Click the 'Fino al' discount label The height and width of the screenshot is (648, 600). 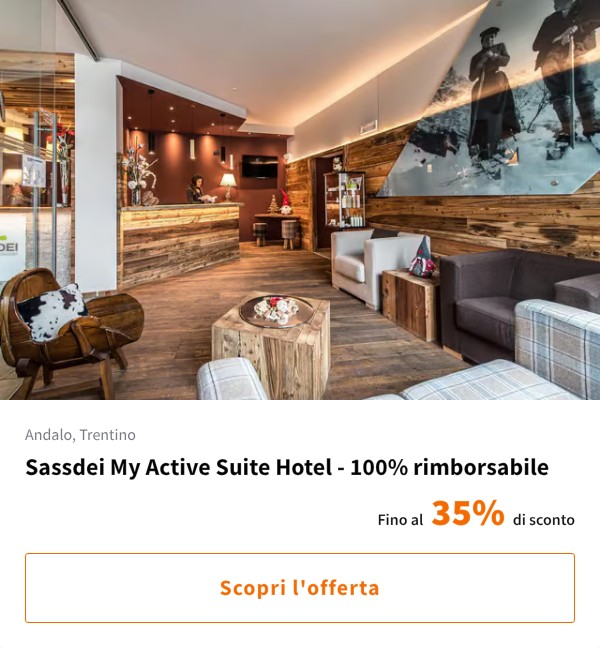[400, 519]
